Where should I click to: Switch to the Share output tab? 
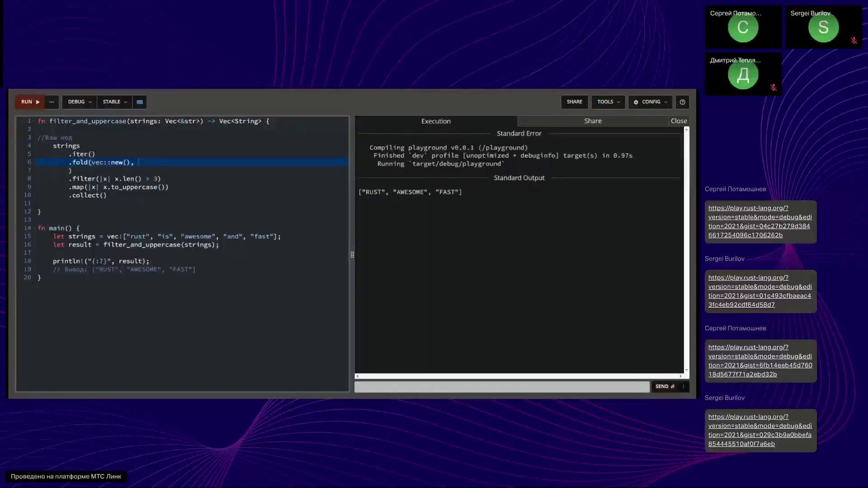592,121
